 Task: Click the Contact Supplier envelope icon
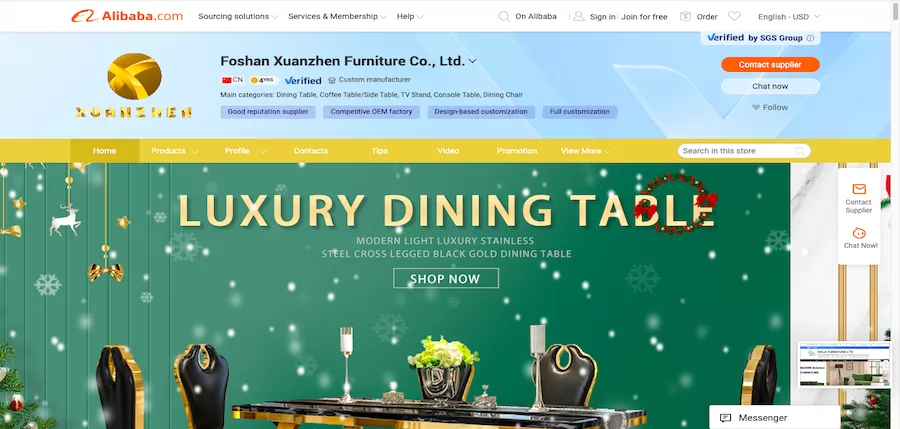pos(859,189)
